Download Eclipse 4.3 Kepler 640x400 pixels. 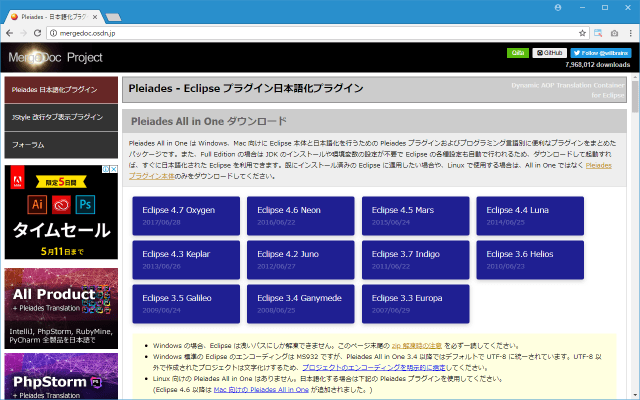click(x=186, y=260)
